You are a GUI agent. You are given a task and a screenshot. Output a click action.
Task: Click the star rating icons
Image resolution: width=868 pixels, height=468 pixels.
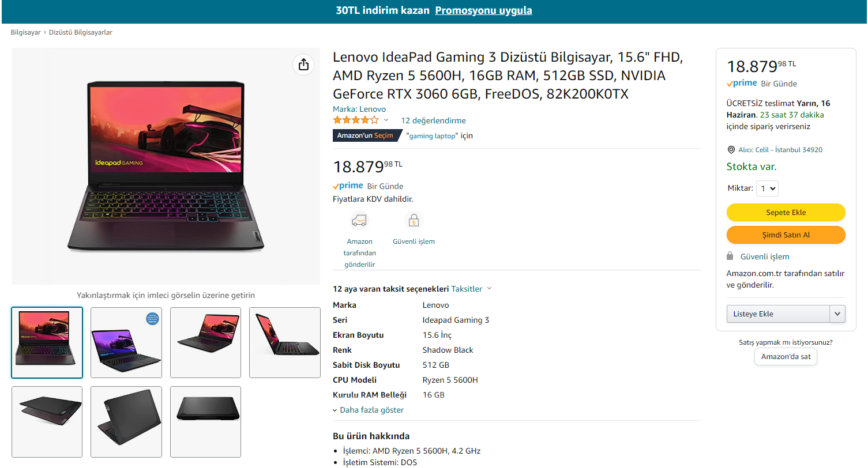click(356, 120)
